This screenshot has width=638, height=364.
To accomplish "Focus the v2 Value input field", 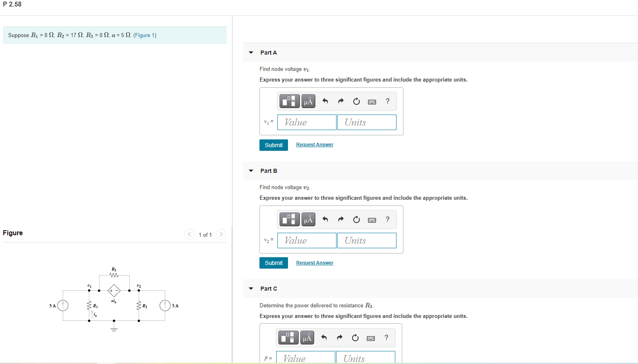I will pos(307,240).
